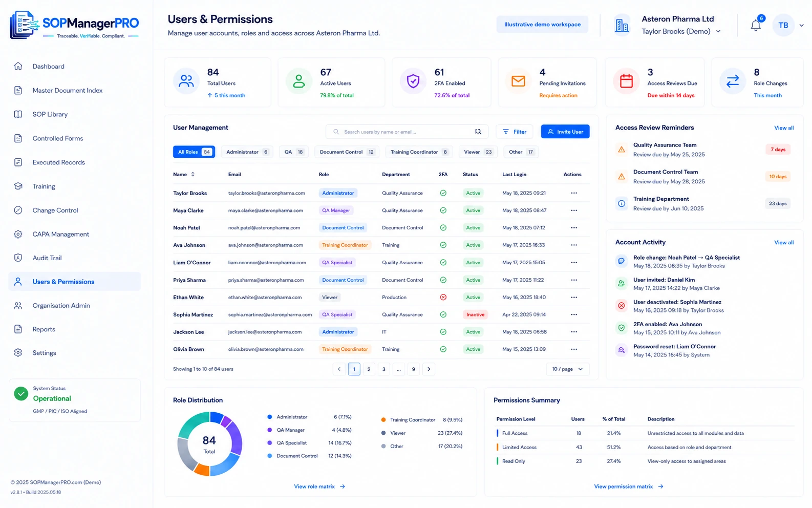Select the Document Control role tab
812x508 pixels.
point(347,152)
